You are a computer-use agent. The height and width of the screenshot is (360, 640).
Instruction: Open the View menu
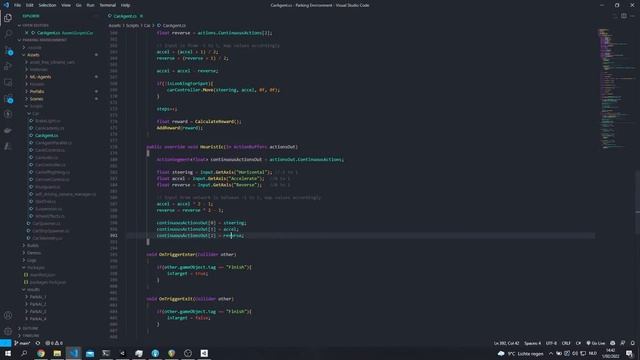66,5
